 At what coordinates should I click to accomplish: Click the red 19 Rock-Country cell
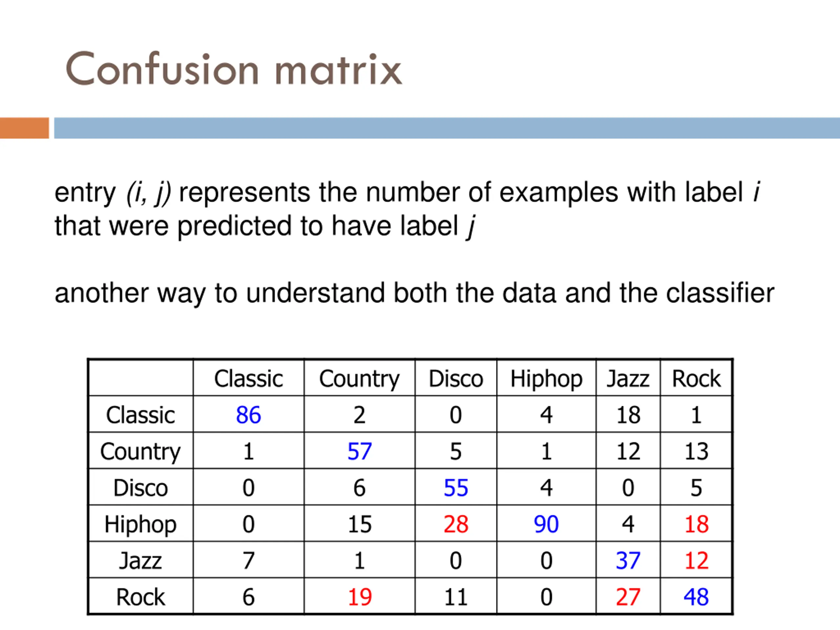point(359,596)
